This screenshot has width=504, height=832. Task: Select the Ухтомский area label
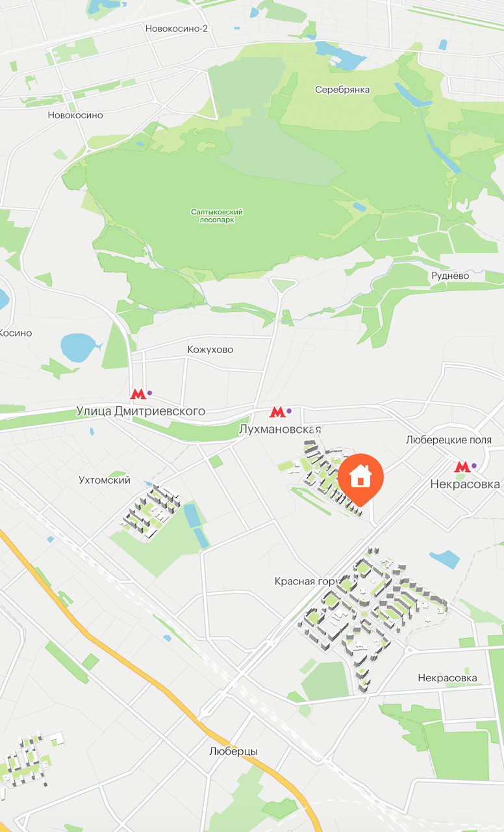[x=105, y=480]
